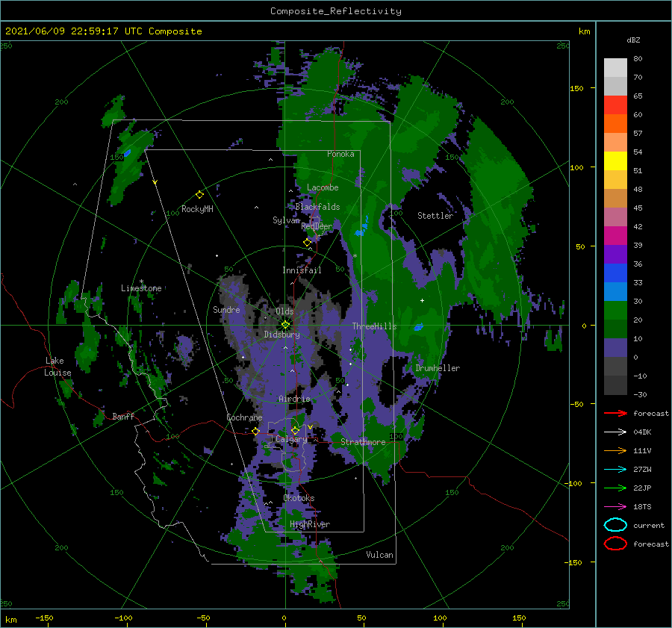Click the blue echo cell near ThreeHills
This screenshot has width=672, height=628.
419,327
